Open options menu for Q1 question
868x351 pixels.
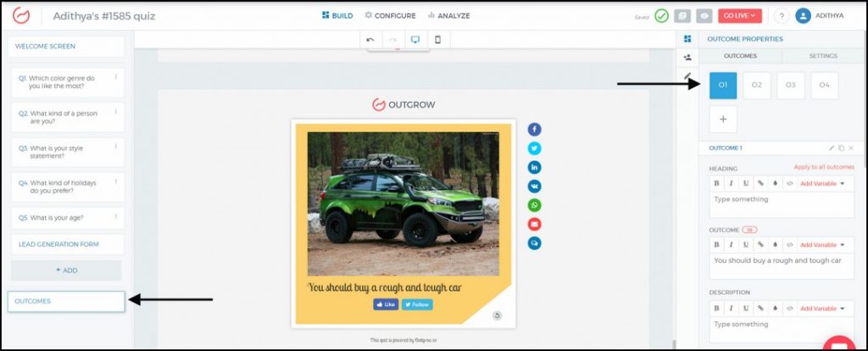click(115, 76)
